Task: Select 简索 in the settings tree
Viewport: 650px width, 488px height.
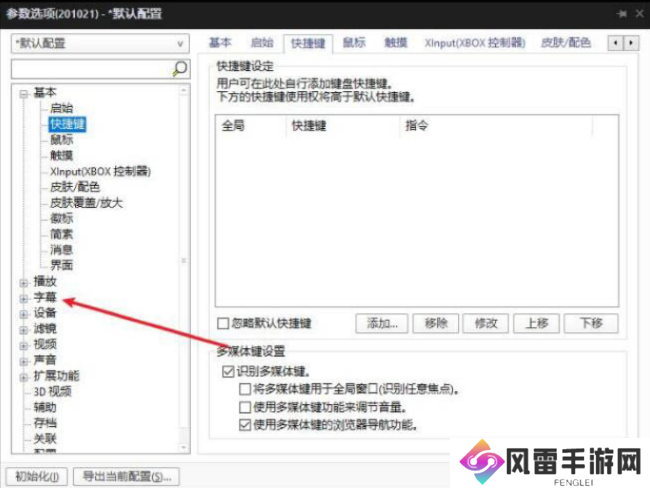Action: click(62, 234)
